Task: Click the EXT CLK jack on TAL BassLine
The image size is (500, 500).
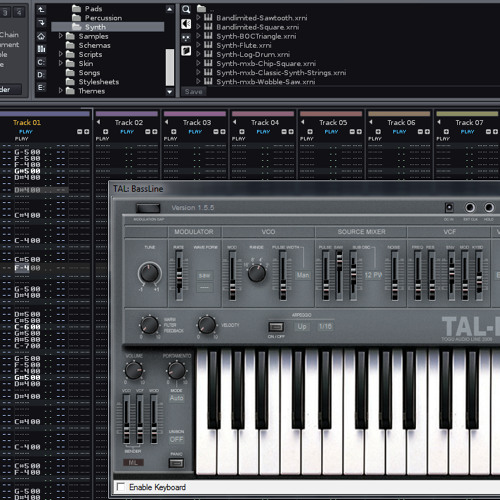Action: [470, 208]
